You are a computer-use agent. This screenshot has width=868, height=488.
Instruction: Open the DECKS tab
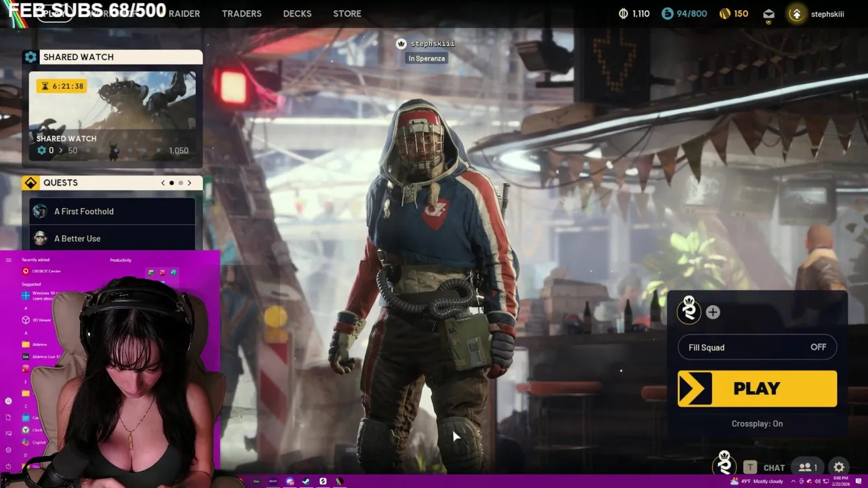297,14
